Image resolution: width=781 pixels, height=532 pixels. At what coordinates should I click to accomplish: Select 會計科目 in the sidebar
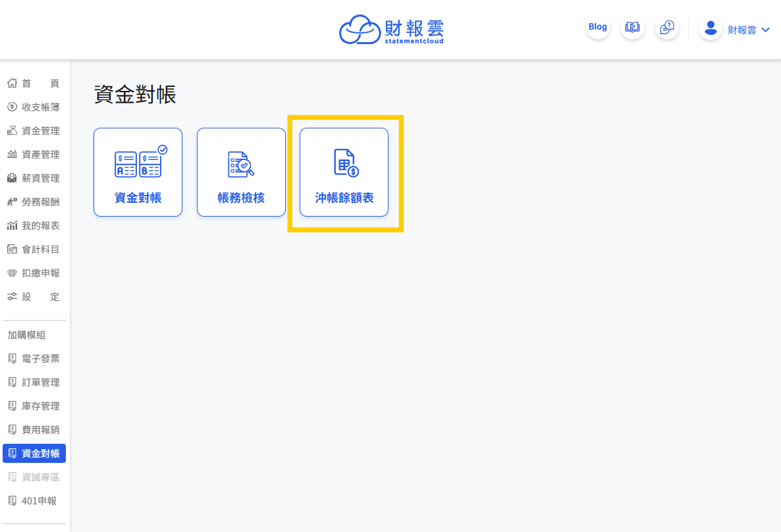tap(34, 250)
